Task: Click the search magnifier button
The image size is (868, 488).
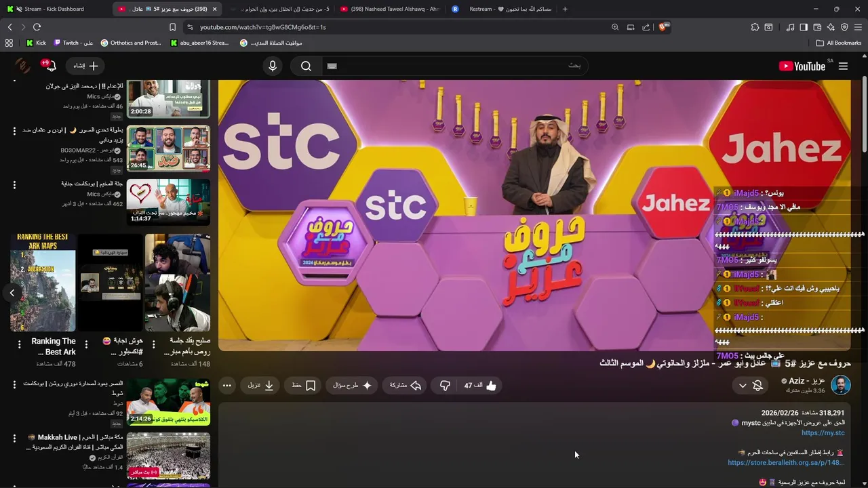Action: pos(306,66)
